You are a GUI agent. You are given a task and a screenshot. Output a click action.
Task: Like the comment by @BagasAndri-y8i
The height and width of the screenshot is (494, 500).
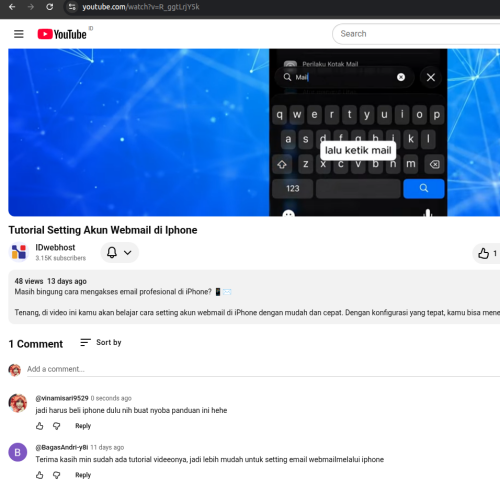tap(40, 475)
